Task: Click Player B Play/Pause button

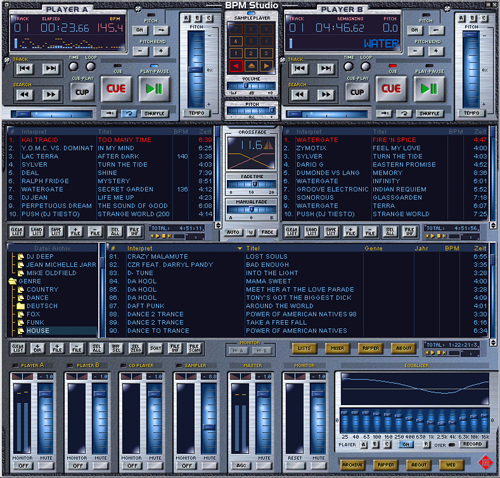Action: tap(429, 89)
